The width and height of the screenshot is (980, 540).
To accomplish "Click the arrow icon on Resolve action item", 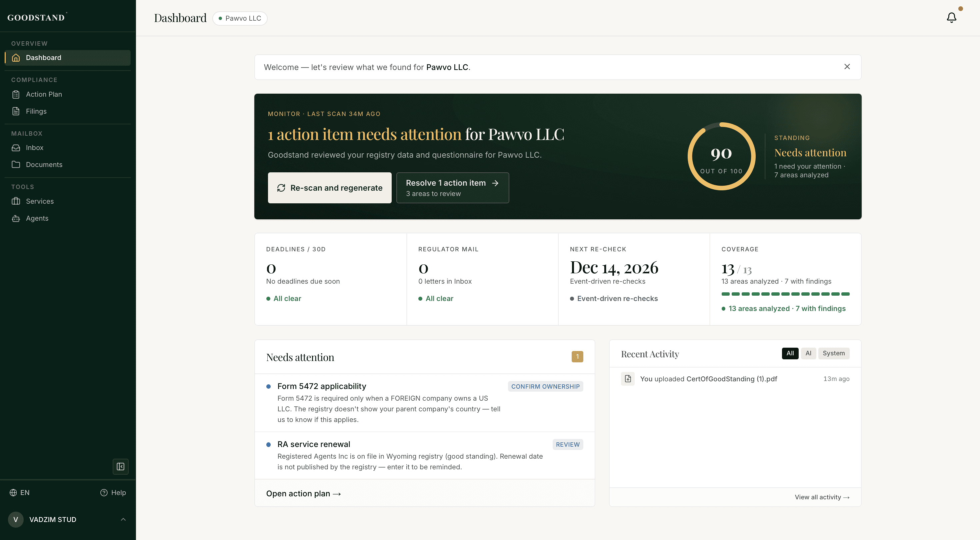I will coord(495,183).
